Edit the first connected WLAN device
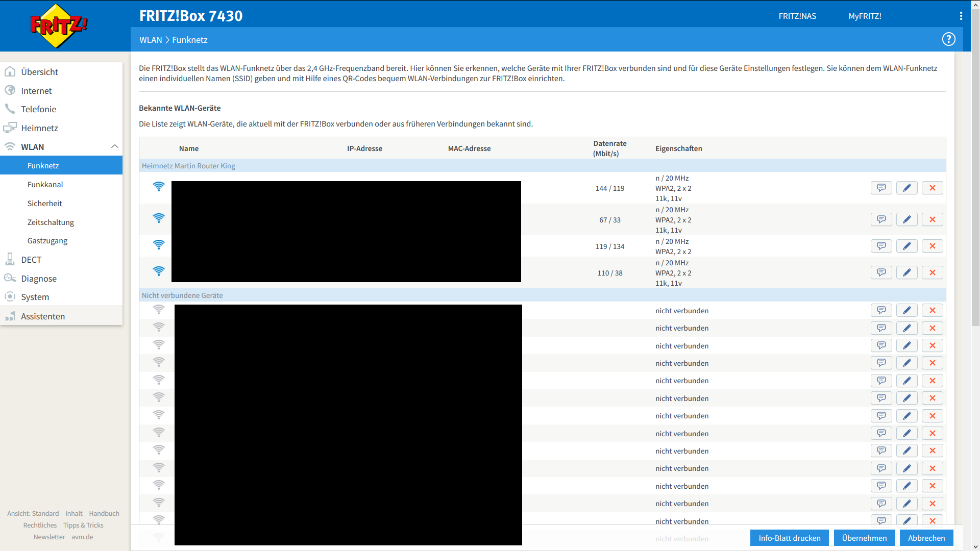980x551 pixels. pyautogui.click(x=906, y=188)
